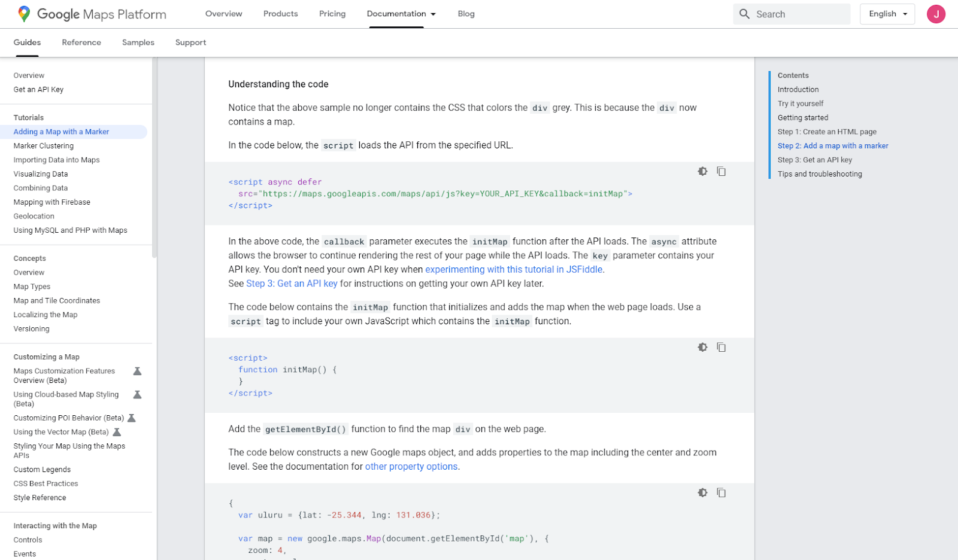
Task: Click the flask icon beside Customizing POI Behavior
Action: point(132,418)
